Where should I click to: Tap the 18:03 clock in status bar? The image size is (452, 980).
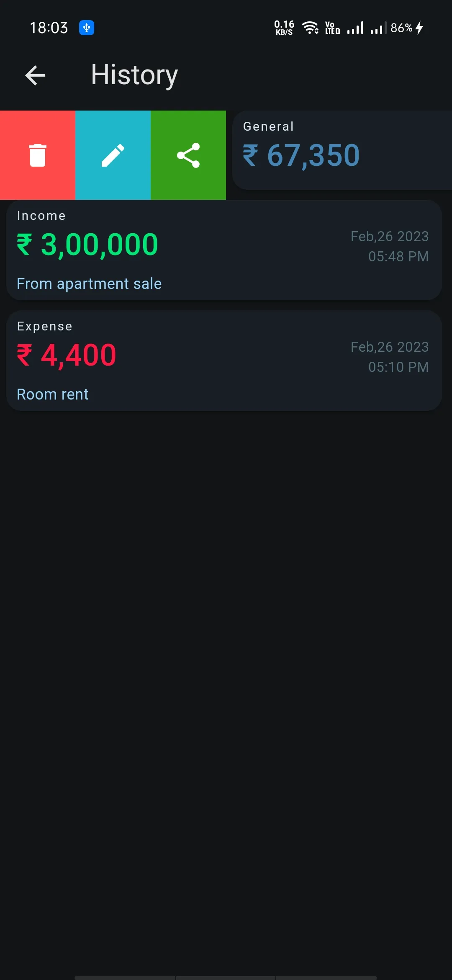click(49, 28)
